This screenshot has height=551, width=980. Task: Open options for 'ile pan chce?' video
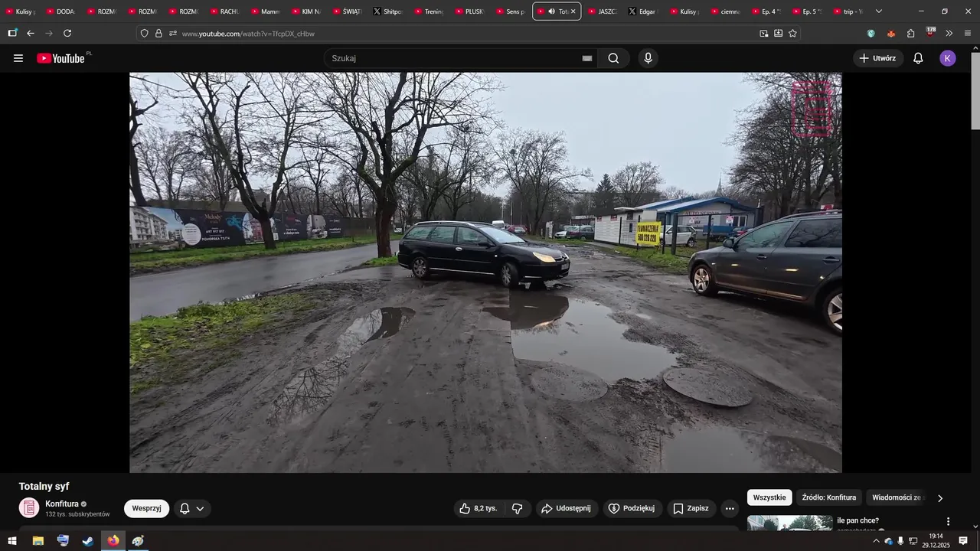tap(948, 522)
